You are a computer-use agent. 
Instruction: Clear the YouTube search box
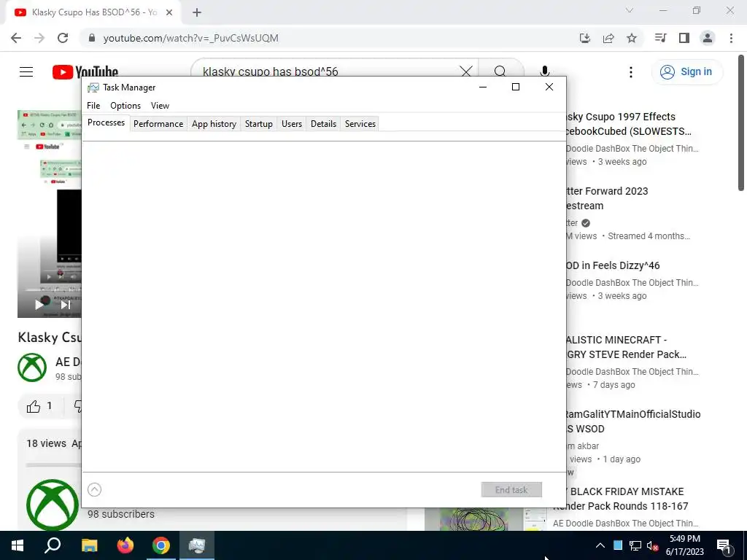pos(466,71)
